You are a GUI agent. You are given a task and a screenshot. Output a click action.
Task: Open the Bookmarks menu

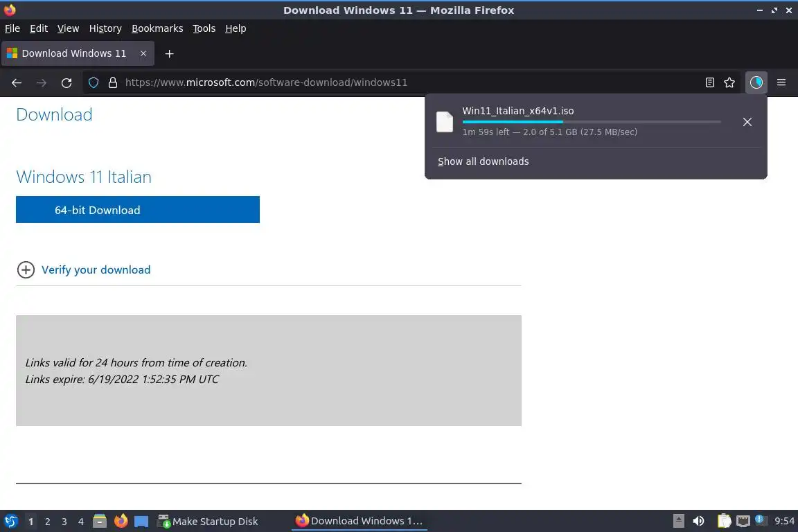[x=157, y=28]
